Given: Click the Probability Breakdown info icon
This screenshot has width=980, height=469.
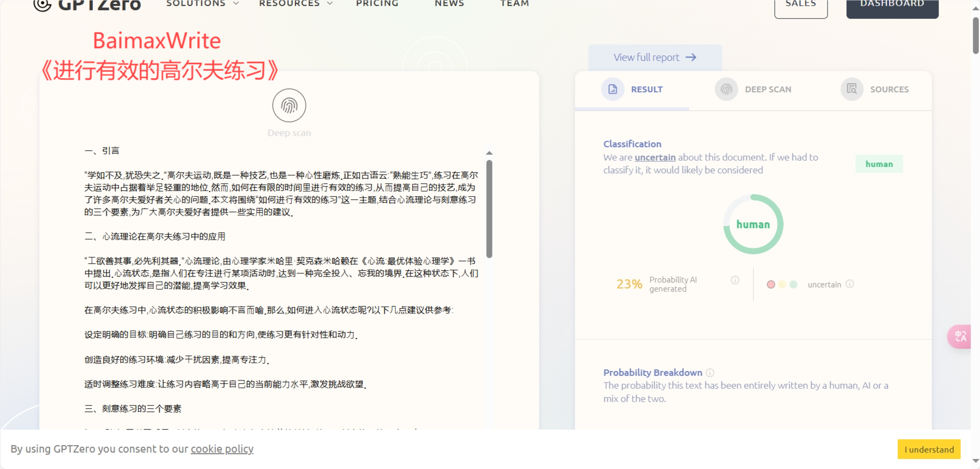Looking at the screenshot, I should point(710,373).
